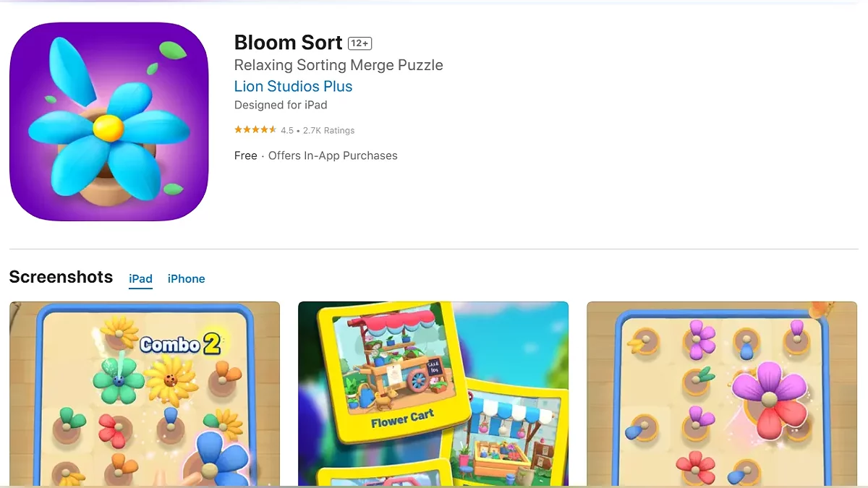This screenshot has height=488, width=868.
Task: Click the Free price label
Action: pyautogui.click(x=246, y=155)
